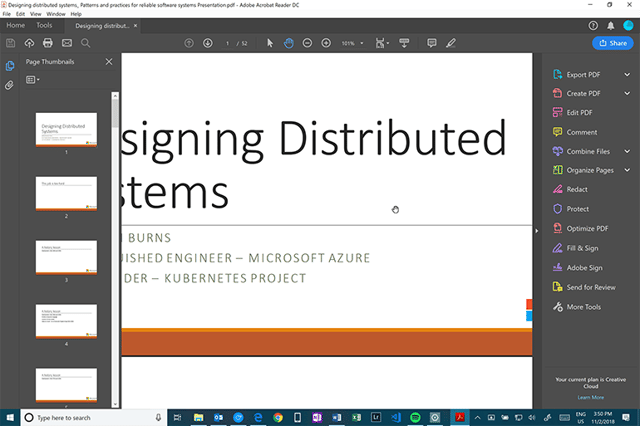Open the Redact tool
The height and width of the screenshot is (426, 640).
tap(570, 189)
